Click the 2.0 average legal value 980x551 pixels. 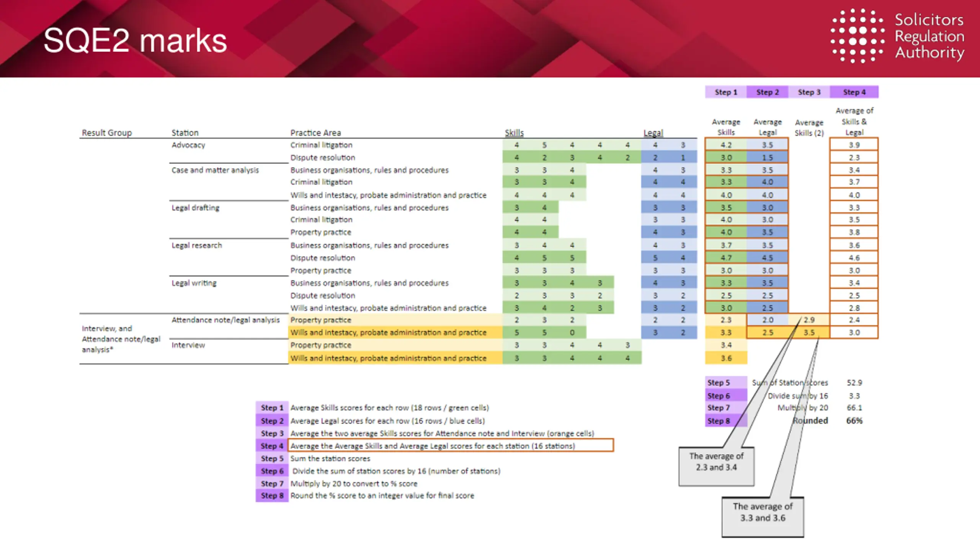767,320
